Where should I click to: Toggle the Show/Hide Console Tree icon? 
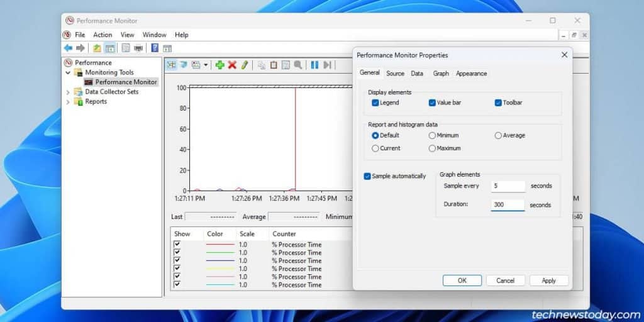click(109, 48)
